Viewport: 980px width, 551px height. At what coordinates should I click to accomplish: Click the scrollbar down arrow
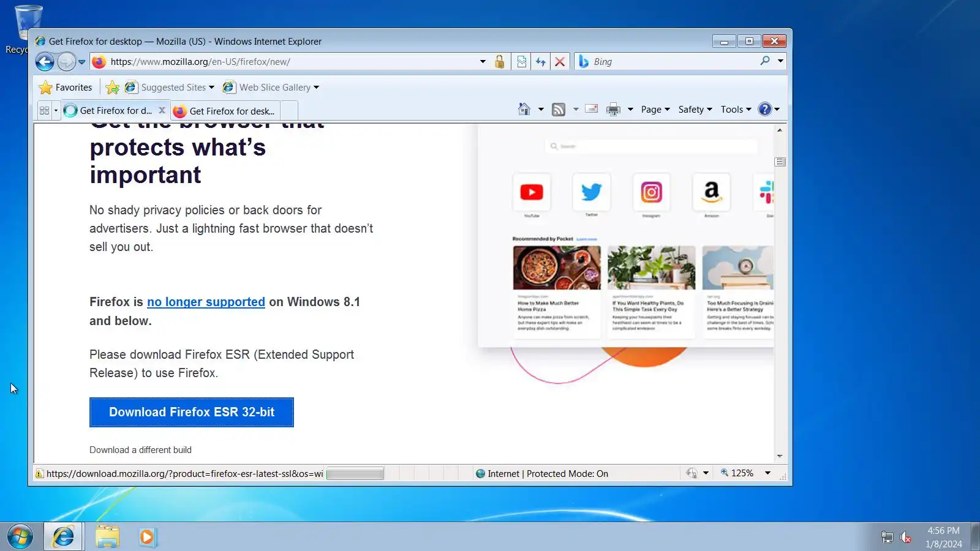[x=780, y=456]
